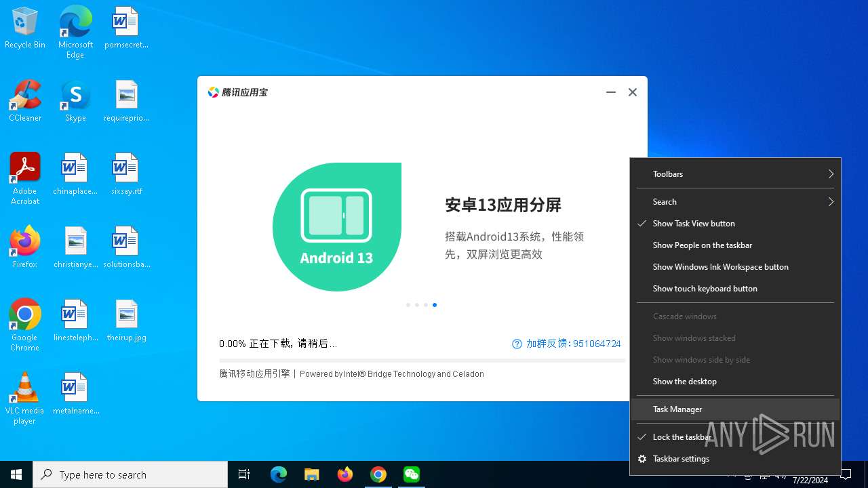Open Chrome from the taskbar

point(378,474)
